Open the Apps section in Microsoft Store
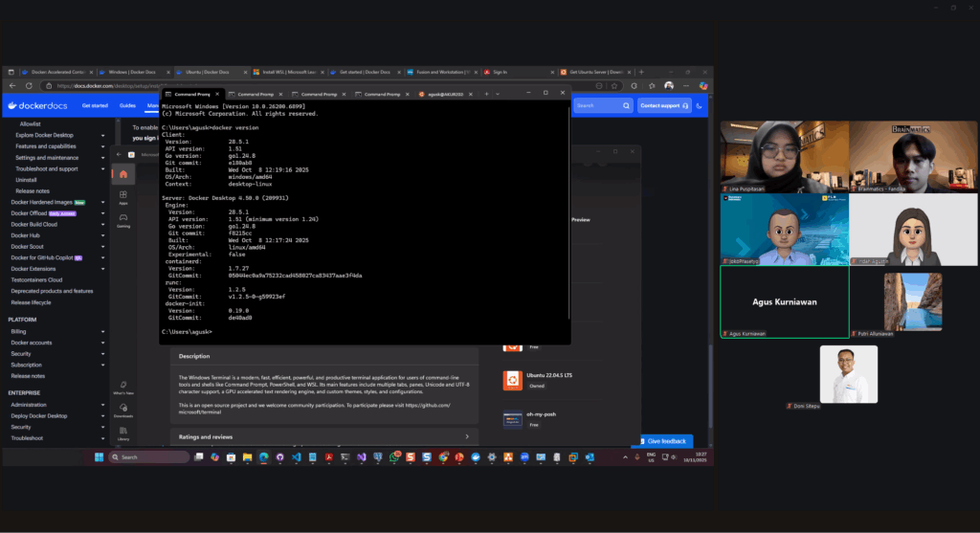This screenshot has width=980, height=533. click(x=123, y=198)
